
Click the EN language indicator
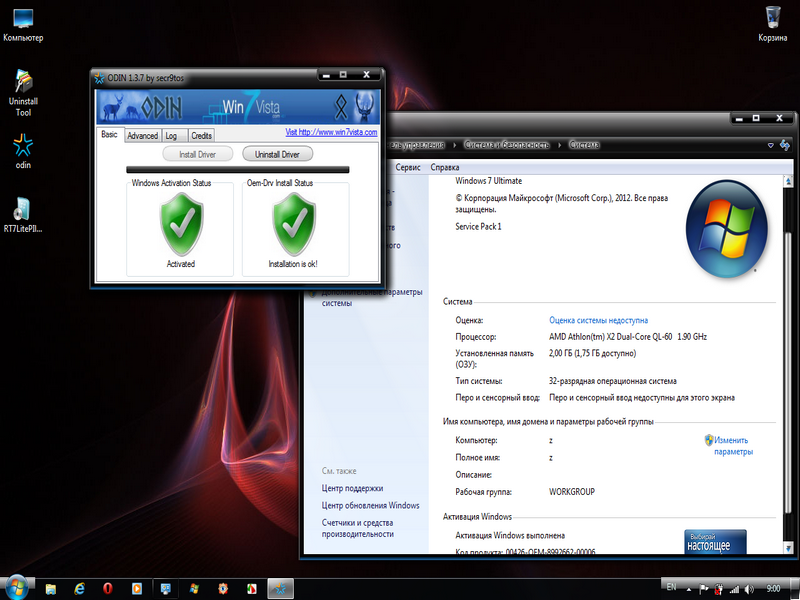(x=671, y=587)
